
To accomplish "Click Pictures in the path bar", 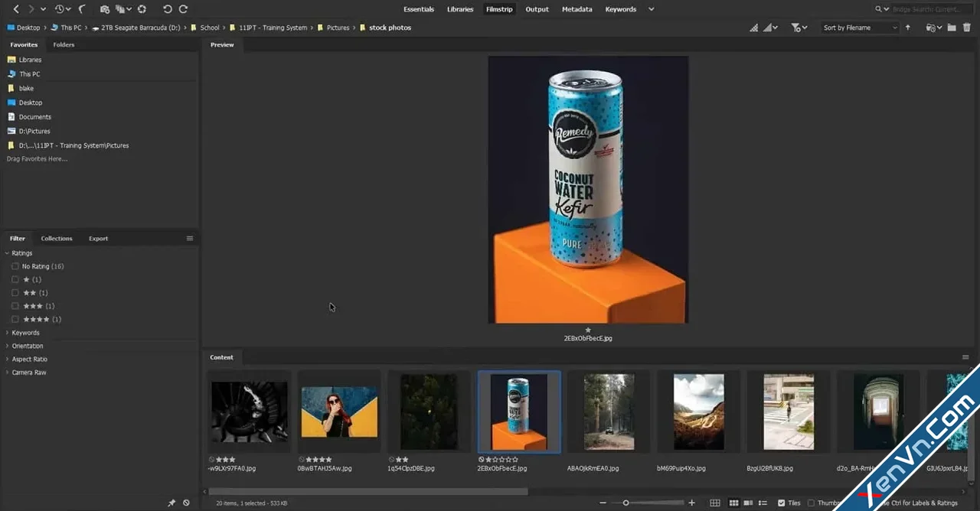I will 338,28.
